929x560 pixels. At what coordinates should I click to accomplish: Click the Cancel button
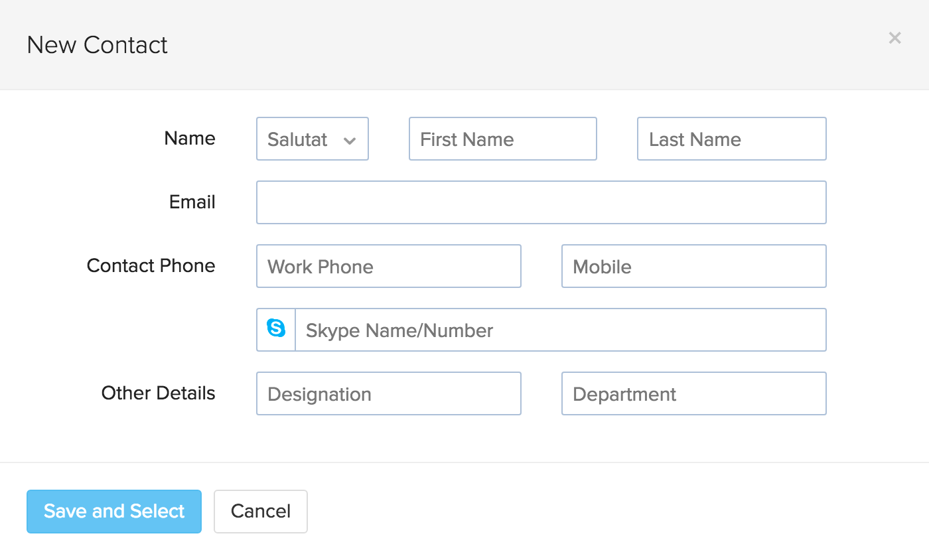260,511
